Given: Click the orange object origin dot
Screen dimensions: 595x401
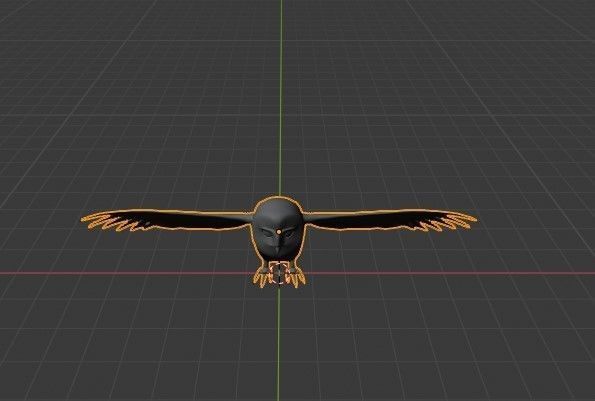Looking at the screenshot, I should pyautogui.click(x=279, y=231).
